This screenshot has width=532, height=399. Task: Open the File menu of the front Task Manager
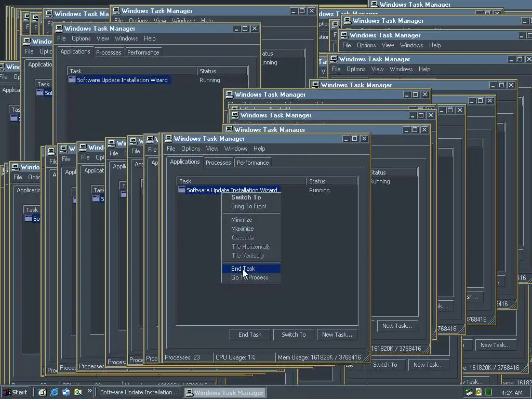point(171,149)
